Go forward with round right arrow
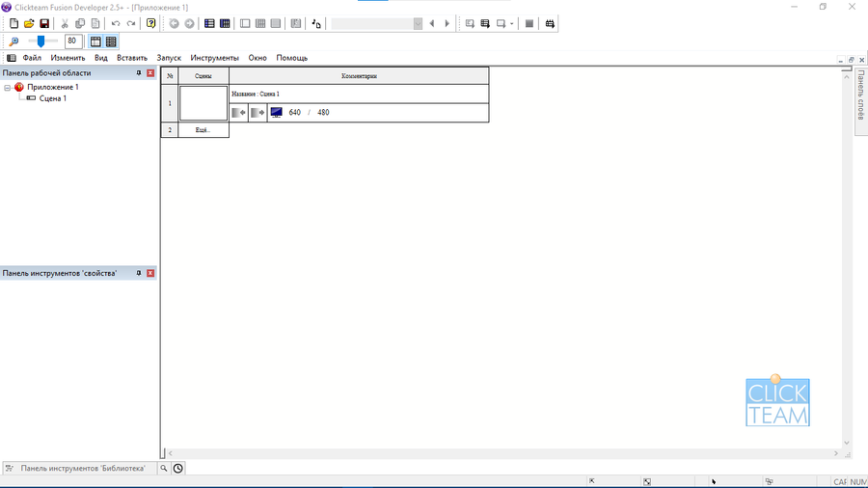This screenshot has width=868, height=488. (x=189, y=23)
